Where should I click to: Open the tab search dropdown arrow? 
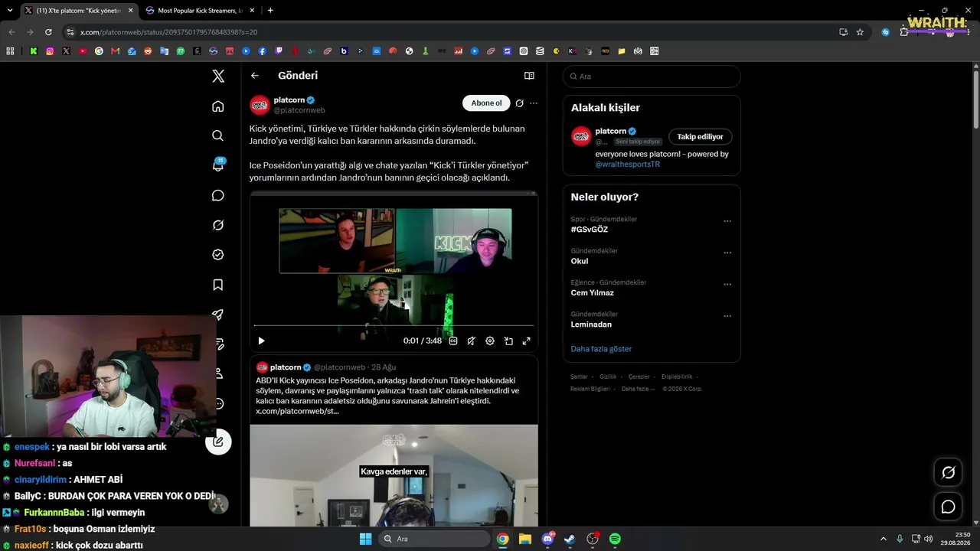[10, 11]
